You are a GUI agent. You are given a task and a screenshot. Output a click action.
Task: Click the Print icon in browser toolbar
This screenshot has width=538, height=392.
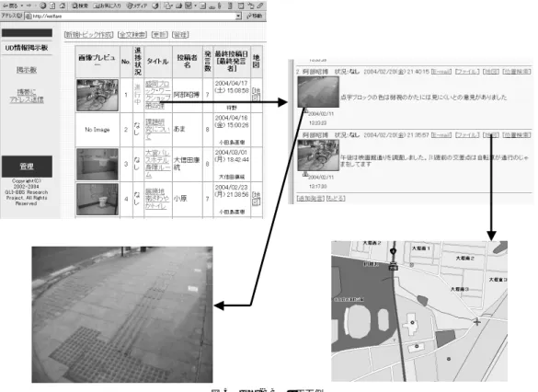coord(178,6)
